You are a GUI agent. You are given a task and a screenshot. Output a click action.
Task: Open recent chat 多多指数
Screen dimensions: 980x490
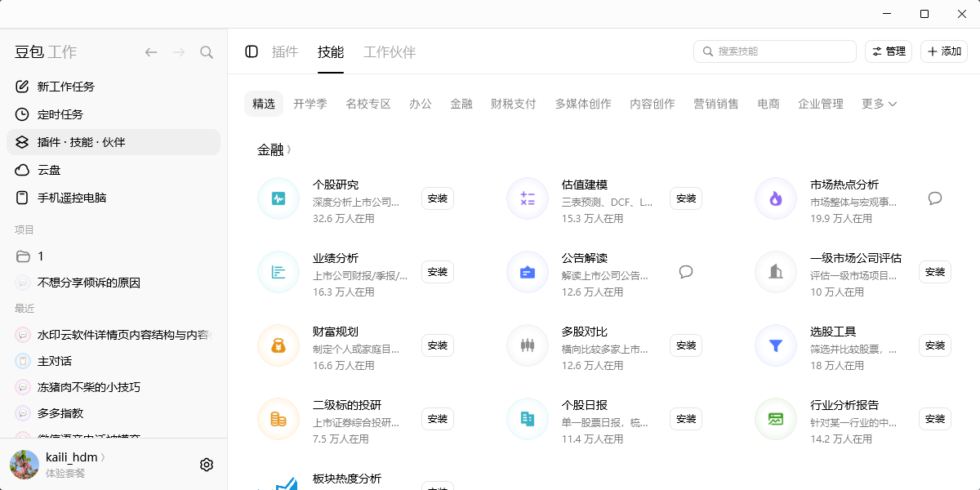114,413
